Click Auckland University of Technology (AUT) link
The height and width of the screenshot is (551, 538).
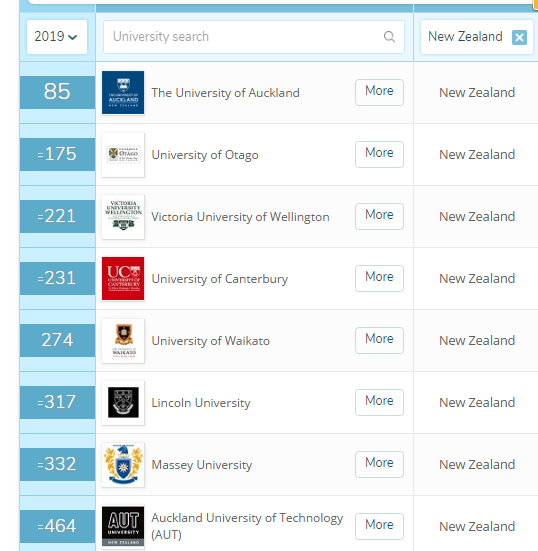click(x=247, y=526)
